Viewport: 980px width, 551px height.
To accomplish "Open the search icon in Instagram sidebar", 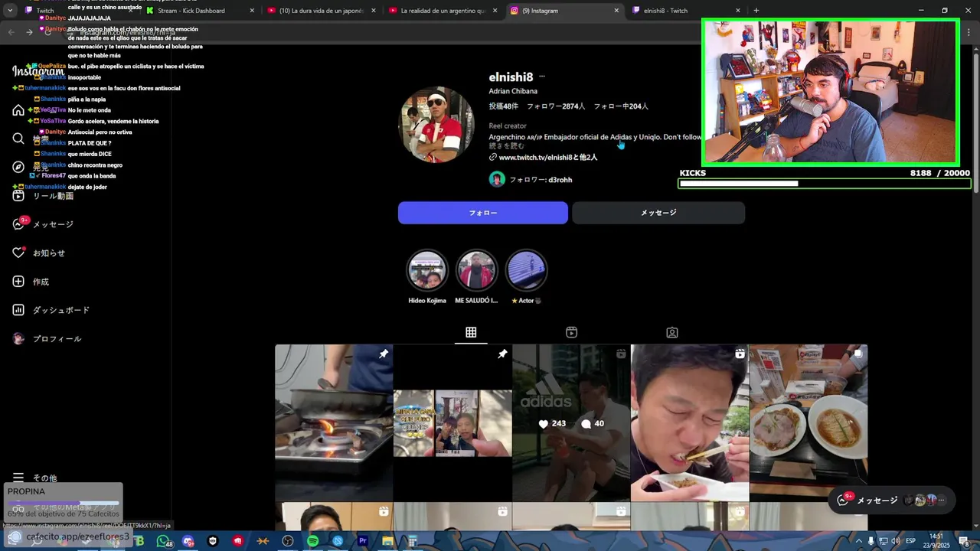I will (18, 139).
